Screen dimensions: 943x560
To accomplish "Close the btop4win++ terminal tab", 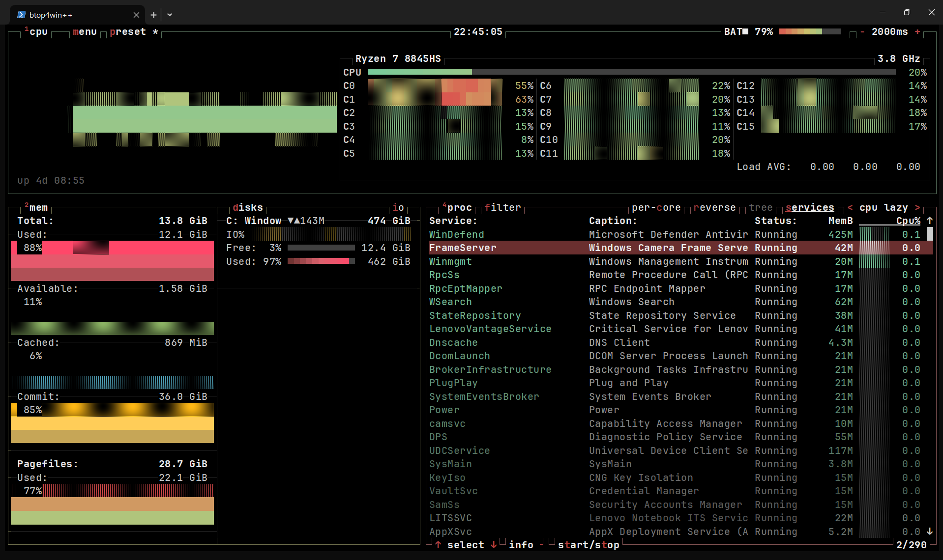I will [136, 15].
